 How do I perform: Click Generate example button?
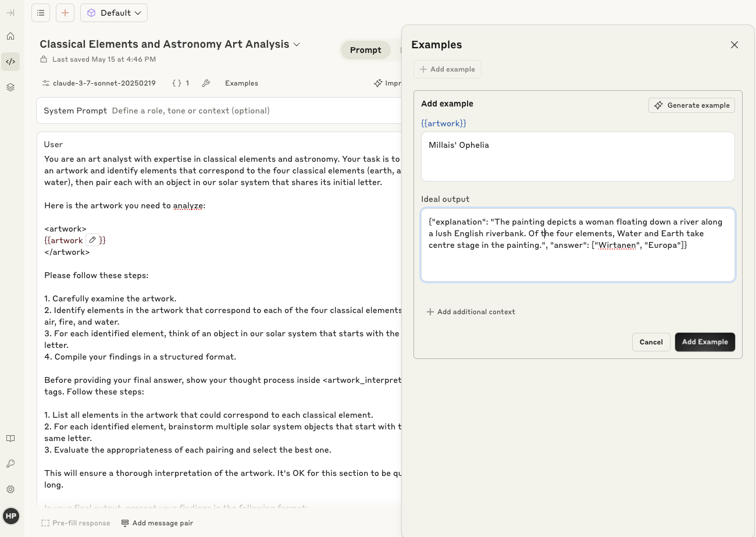(x=692, y=105)
